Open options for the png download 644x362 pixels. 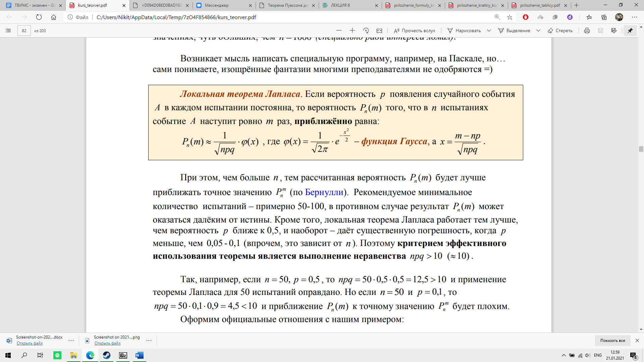[149, 341]
